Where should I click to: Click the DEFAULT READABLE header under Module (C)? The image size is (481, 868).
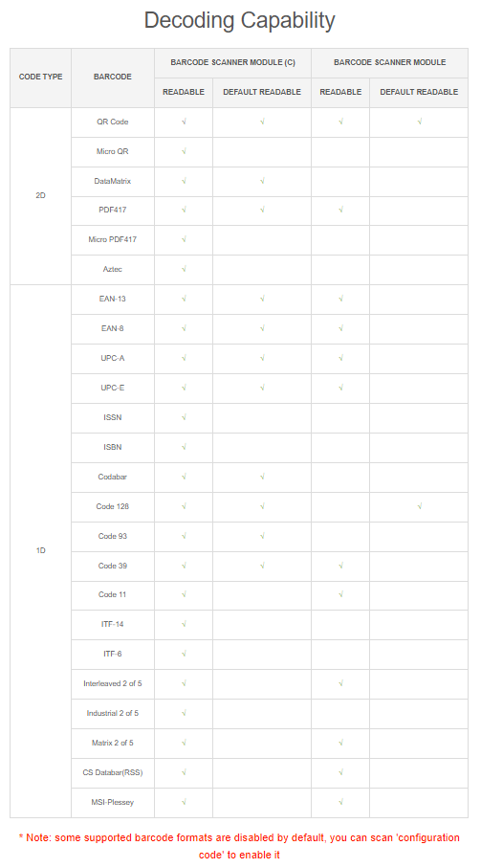tap(262, 92)
